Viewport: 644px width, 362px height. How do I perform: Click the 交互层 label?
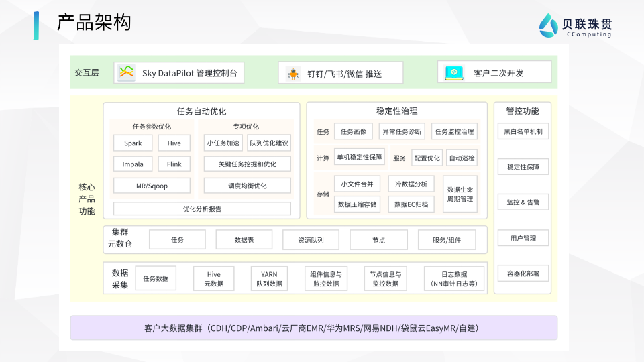[87, 72]
